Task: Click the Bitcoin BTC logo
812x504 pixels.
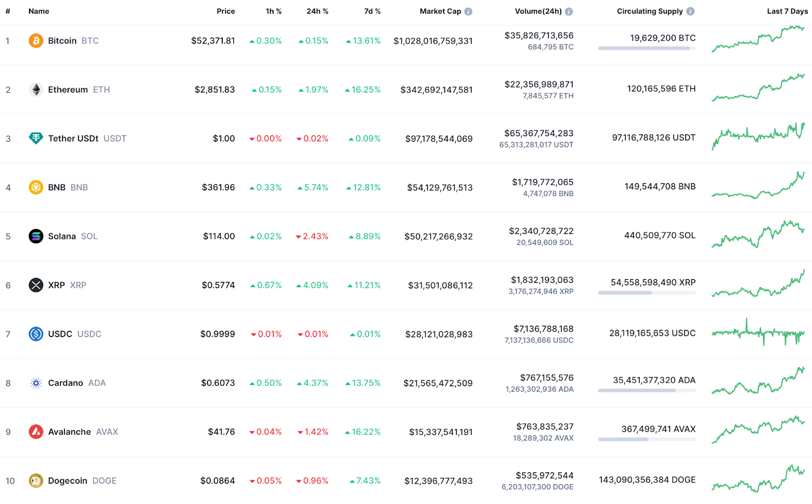Action: click(35, 41)
